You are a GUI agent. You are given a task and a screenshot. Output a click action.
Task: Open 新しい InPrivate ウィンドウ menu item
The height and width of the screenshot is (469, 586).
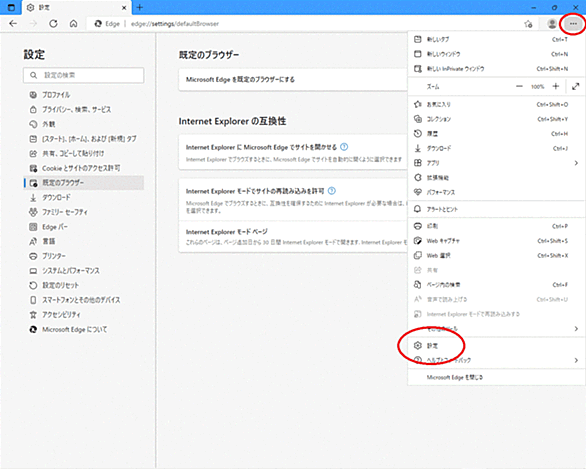coord(496,69)
